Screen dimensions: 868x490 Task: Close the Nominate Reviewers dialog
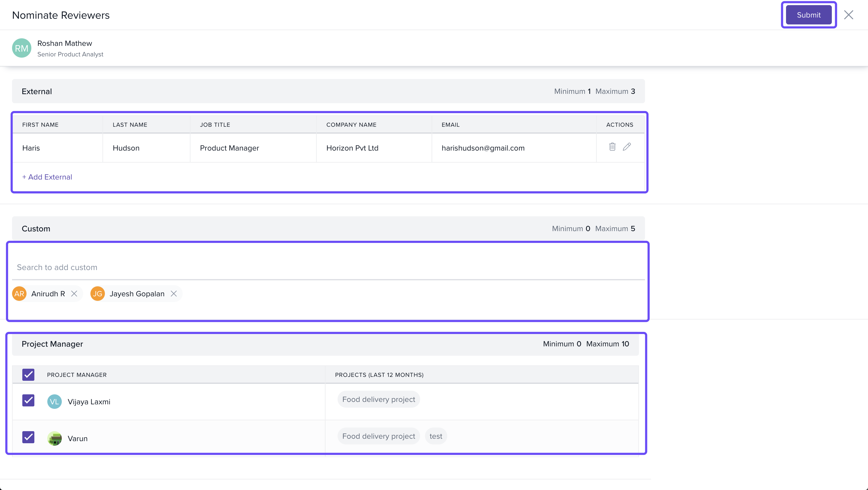[848, 15]
